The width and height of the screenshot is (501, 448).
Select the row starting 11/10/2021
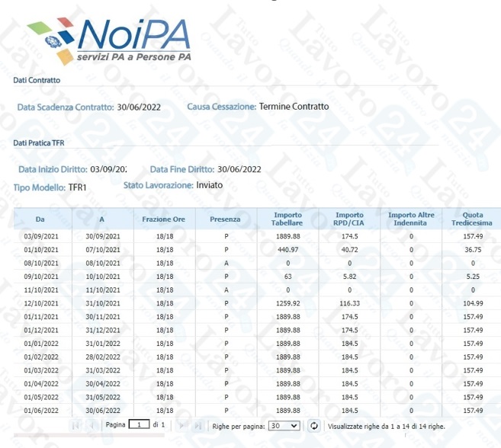[257, 290]
